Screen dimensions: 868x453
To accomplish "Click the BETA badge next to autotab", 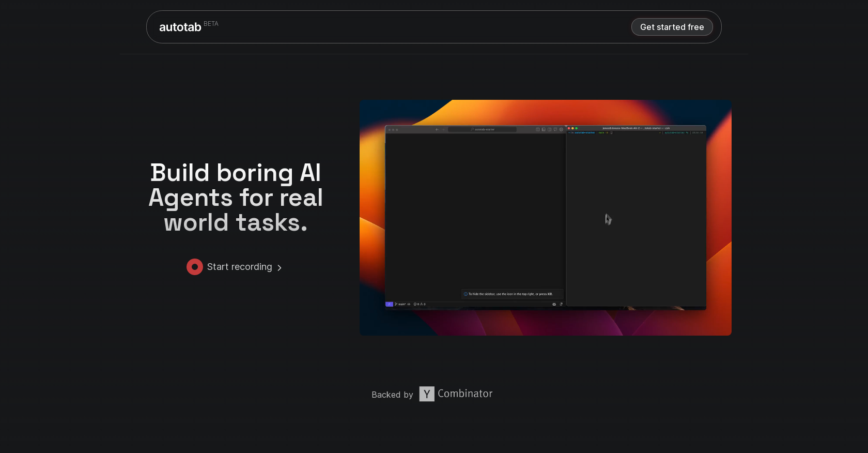I will [x=211, y=24].
